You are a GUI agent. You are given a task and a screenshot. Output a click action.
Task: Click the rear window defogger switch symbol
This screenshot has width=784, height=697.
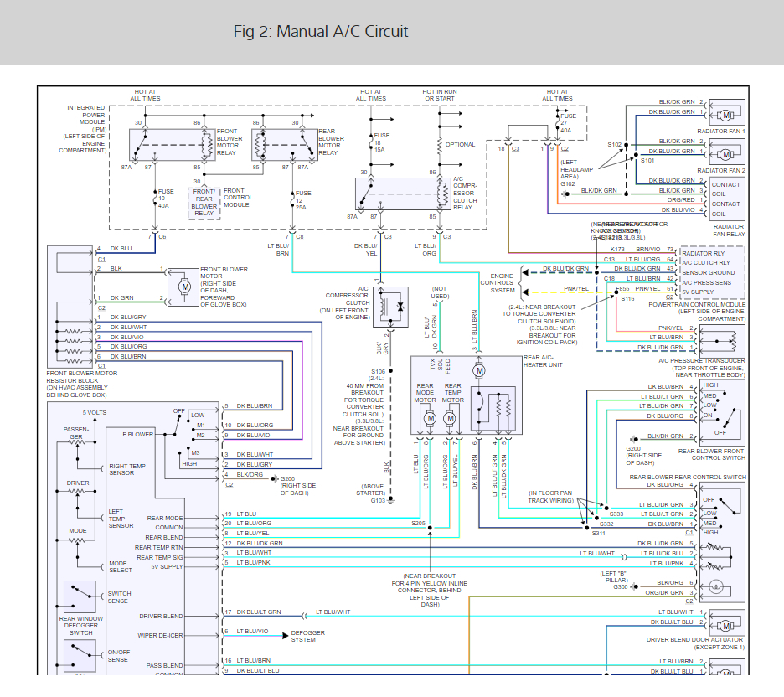click(x=80, y=596)
